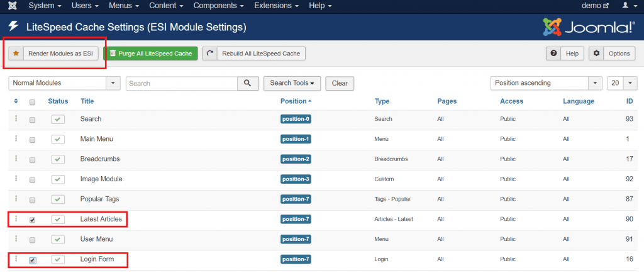Expand the Normal Modules dropdown

tap(65, 83)
